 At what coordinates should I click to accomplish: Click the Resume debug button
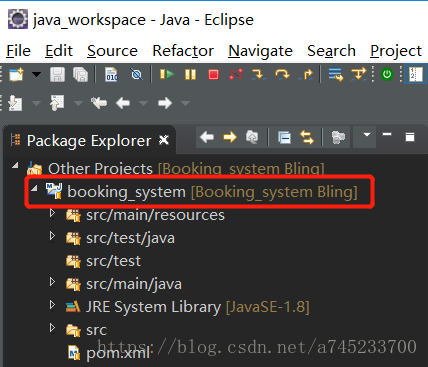point(167,74)
